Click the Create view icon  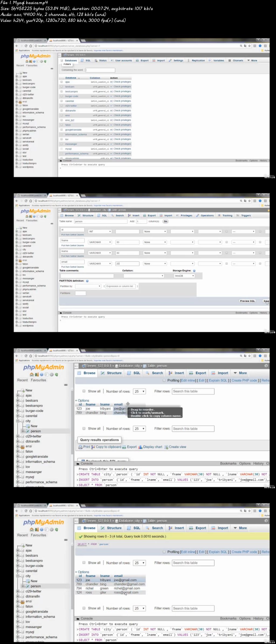166,447
